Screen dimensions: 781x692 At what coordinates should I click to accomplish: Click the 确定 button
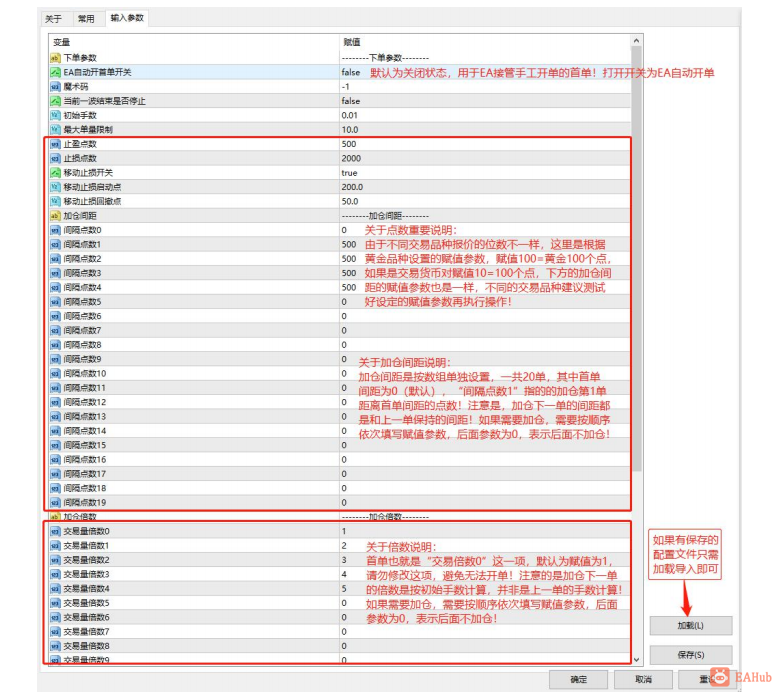click(578, 680)
